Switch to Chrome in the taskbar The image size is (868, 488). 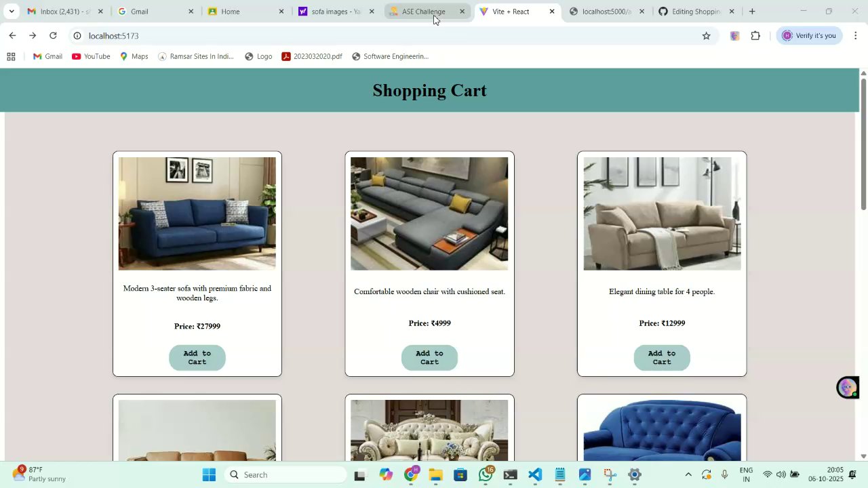tap(411, 475)
